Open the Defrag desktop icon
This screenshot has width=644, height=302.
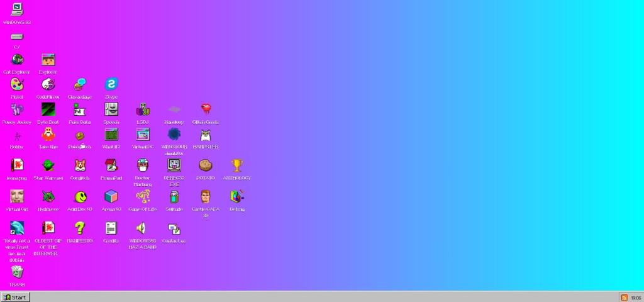click(x=237, y=196)
